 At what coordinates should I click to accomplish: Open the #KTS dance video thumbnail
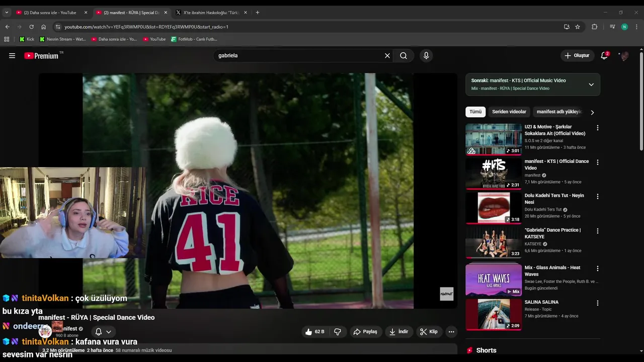tap(494, 173)
